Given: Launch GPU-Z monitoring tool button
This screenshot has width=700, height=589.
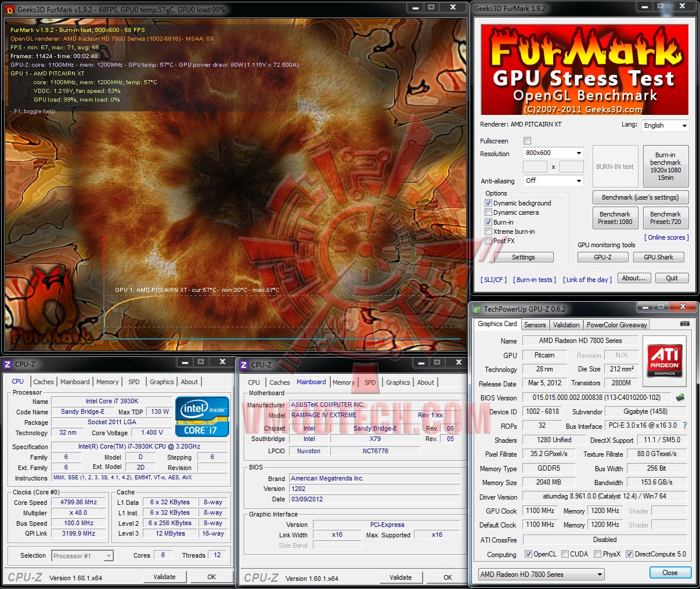Looking at the screenshot, I should [x=602, y=257].
